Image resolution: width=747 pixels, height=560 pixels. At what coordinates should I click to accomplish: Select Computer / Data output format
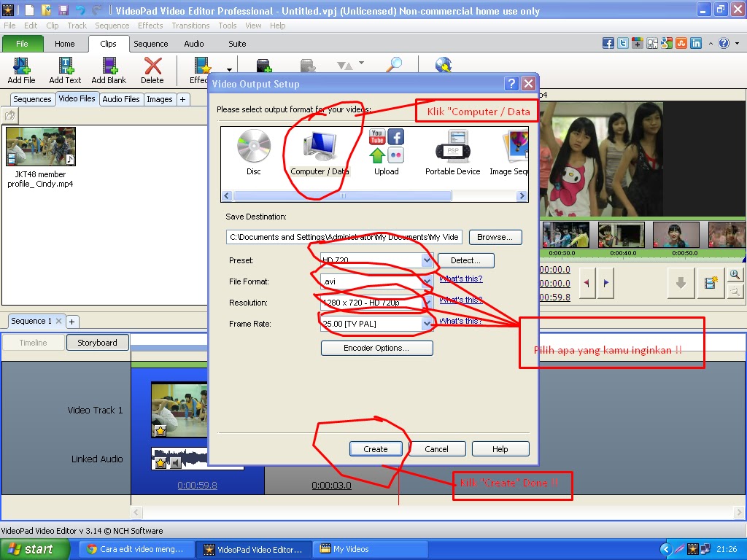coord(320,153)
